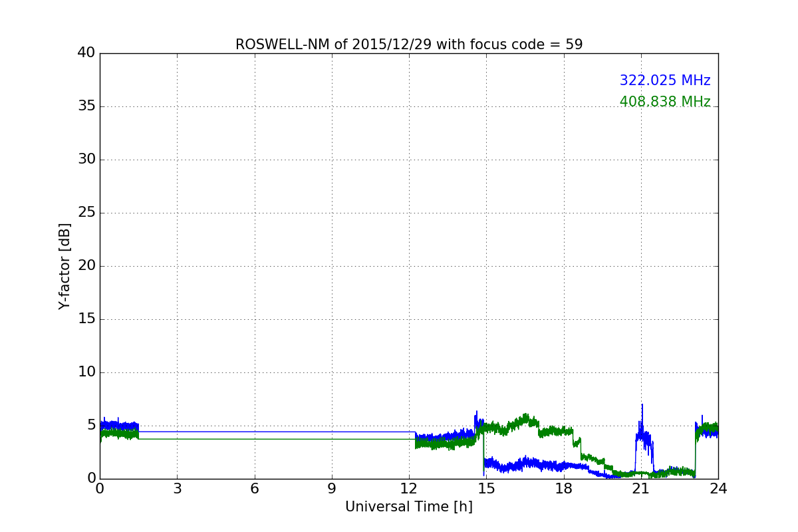Click y-axis tick label 35

[86, 106]
